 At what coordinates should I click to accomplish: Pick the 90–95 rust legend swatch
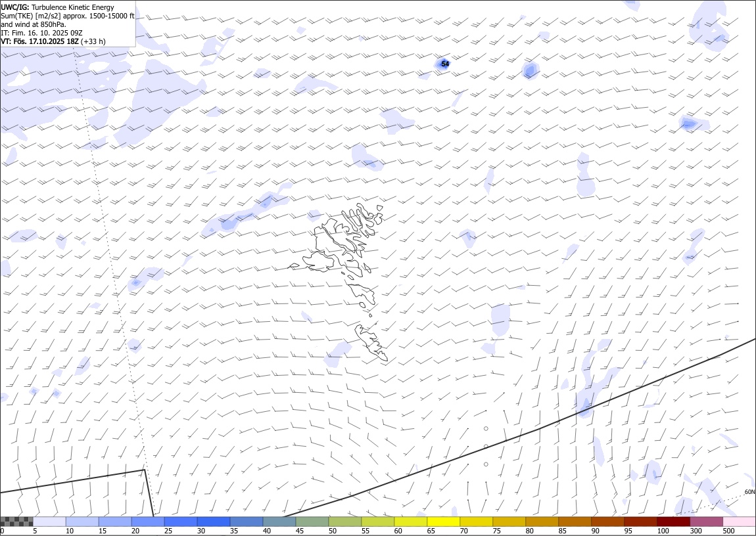click(x=608, y=522)
